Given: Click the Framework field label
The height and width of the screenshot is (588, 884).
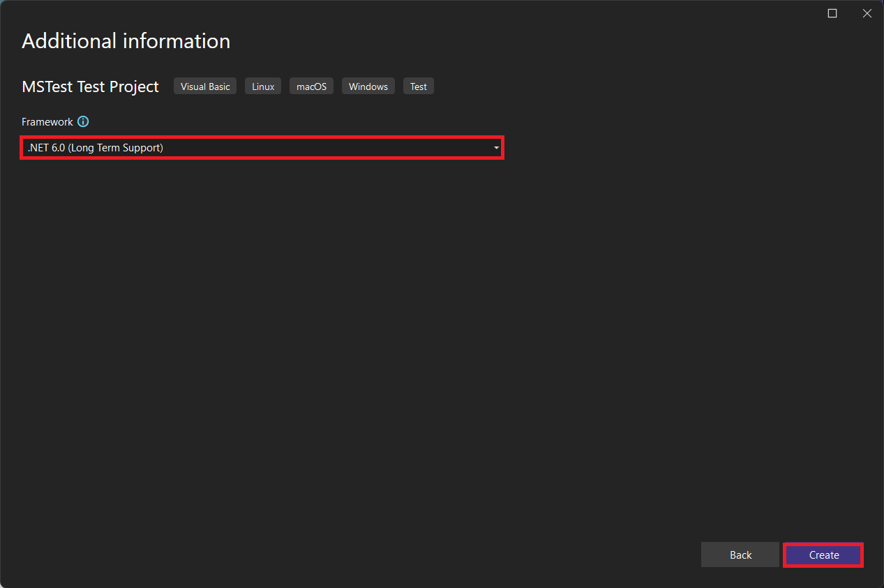Looking at the screenshot, I should (x=46, y=121).
